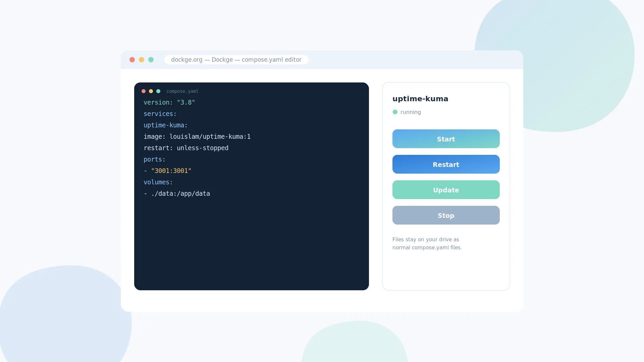Click the yellow browser window dot

(x=142, y=60)
